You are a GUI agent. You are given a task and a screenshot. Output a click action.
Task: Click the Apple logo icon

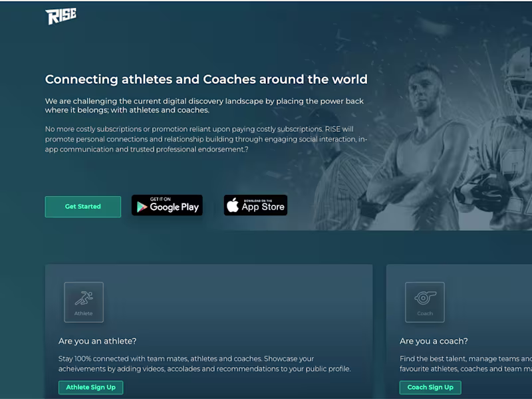coord(233,205)
